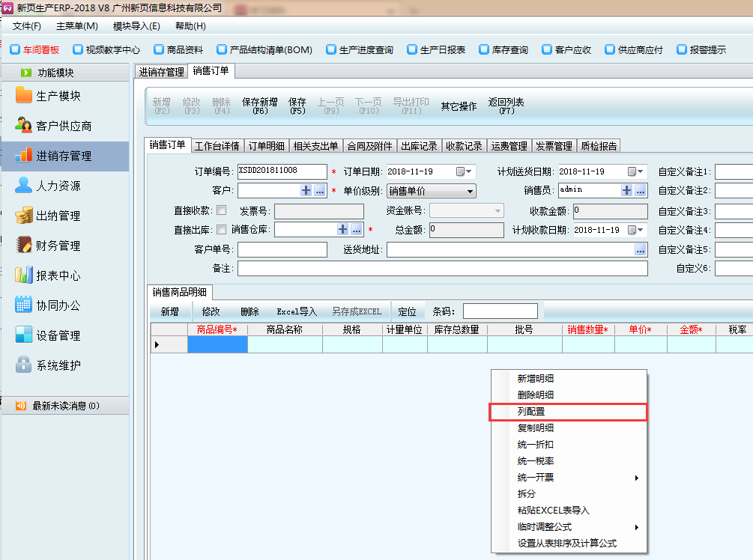Open 财务管理 module icon
The image size is (753, 560).
24,246
